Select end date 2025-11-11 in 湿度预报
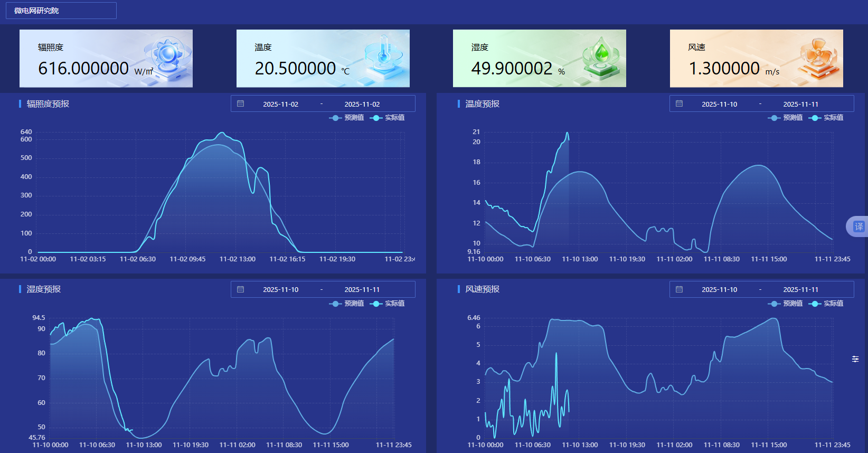Viewport: 868px width, 453px height. (362, 289)
